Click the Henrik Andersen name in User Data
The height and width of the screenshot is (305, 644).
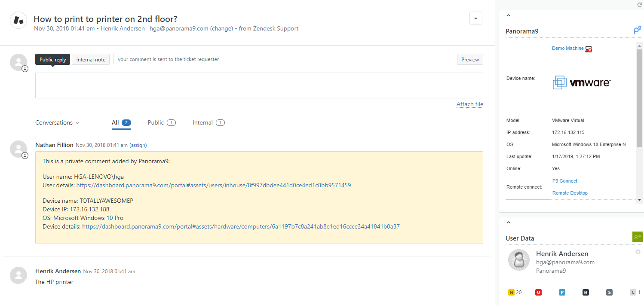pos(562,253)
